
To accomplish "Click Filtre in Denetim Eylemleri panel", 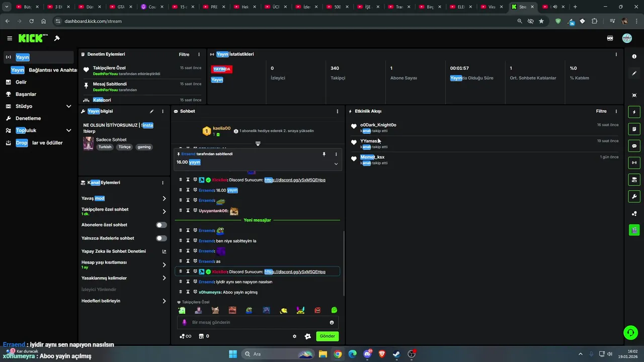I will tap(184, 54).
